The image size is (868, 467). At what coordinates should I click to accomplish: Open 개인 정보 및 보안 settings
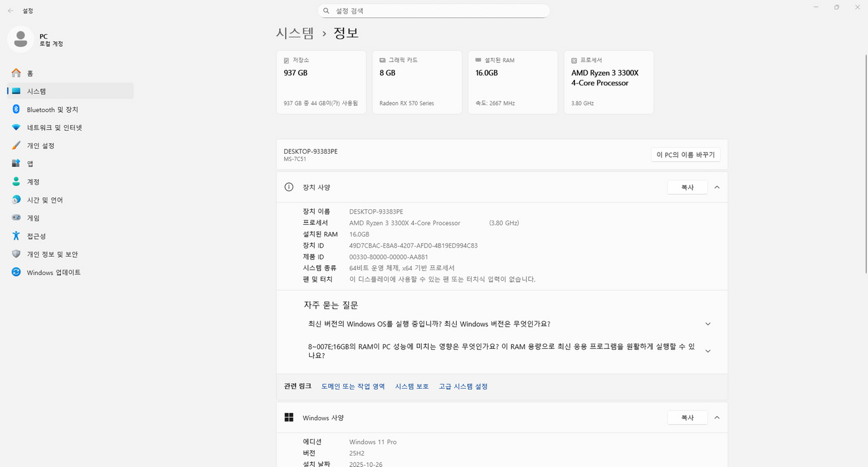56,254
